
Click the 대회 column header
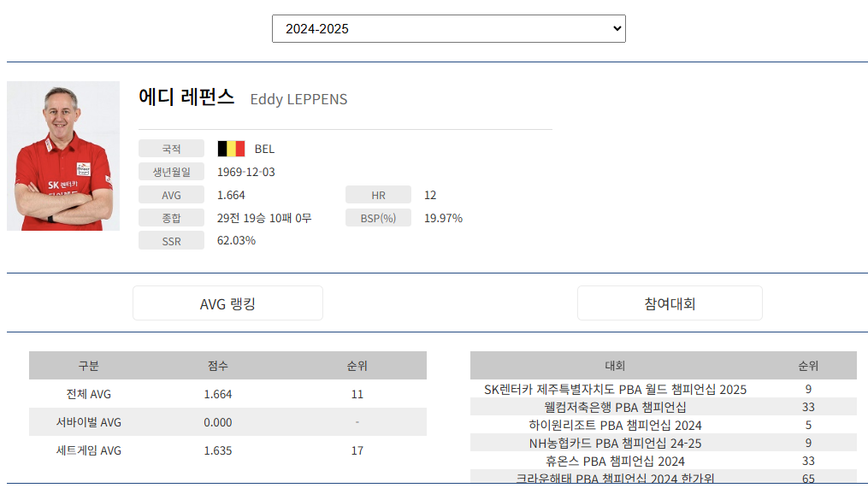(x=615, y=366)
